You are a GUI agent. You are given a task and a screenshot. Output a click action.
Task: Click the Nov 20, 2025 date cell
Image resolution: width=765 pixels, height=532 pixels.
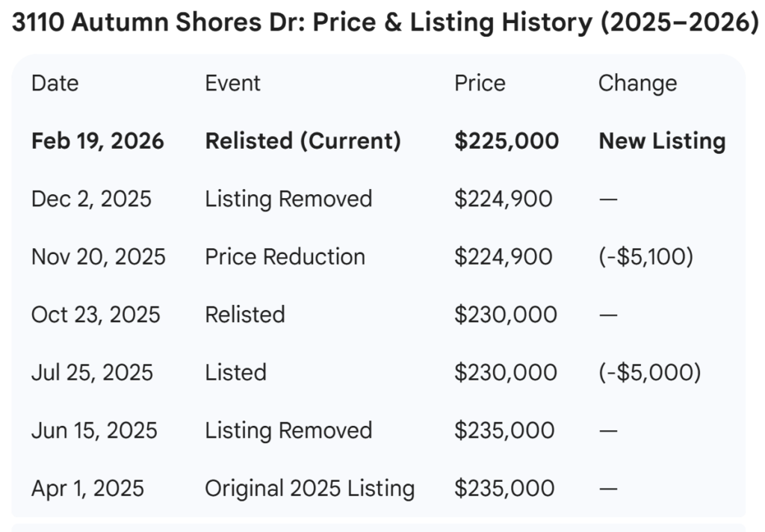pyautogui.click(x=99, y=257)
